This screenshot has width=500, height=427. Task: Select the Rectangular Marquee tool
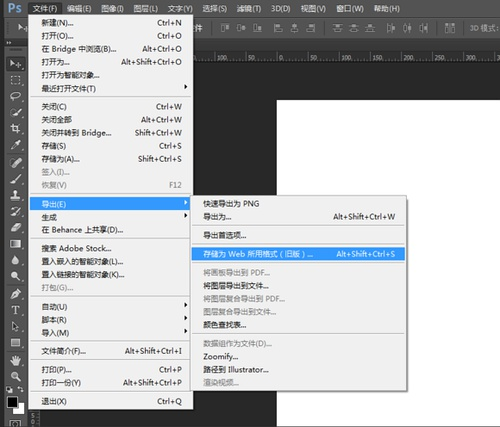pos(15,80)
